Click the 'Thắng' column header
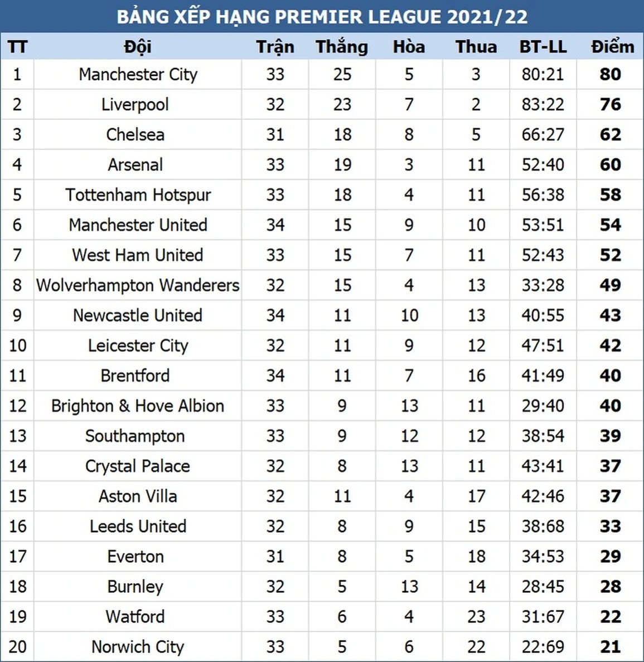This screenshot has height=662, width=644. click(x=342, y=46)
